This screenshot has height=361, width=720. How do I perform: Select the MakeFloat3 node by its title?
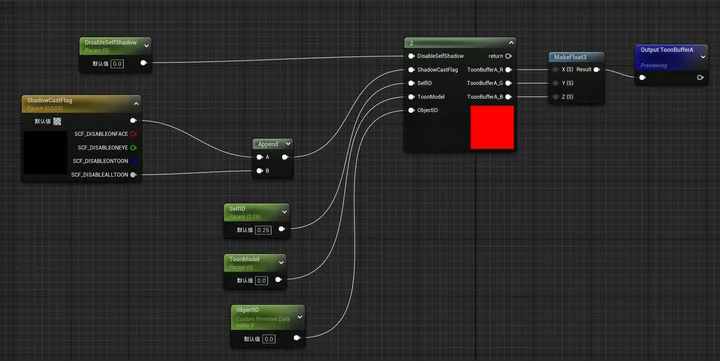pos(570,57)
